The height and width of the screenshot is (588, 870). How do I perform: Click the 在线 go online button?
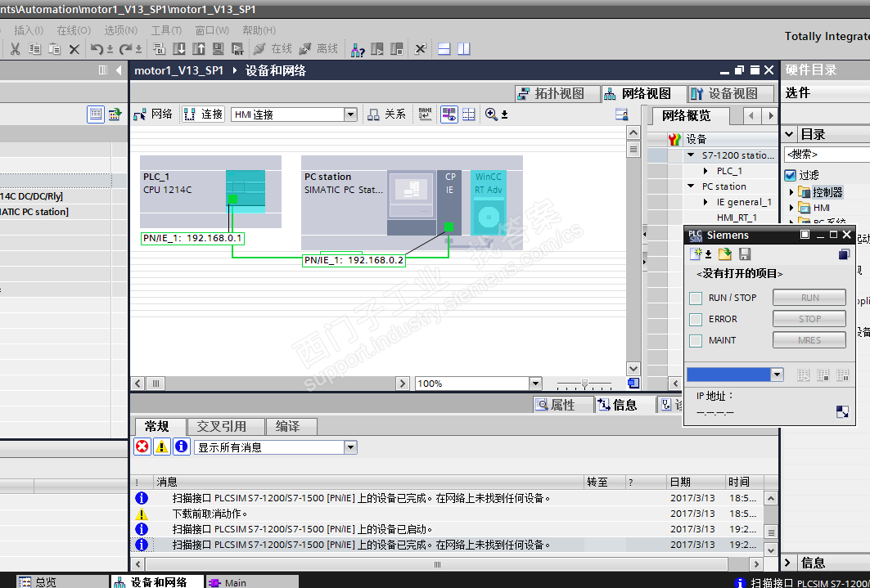click(273, 49)
